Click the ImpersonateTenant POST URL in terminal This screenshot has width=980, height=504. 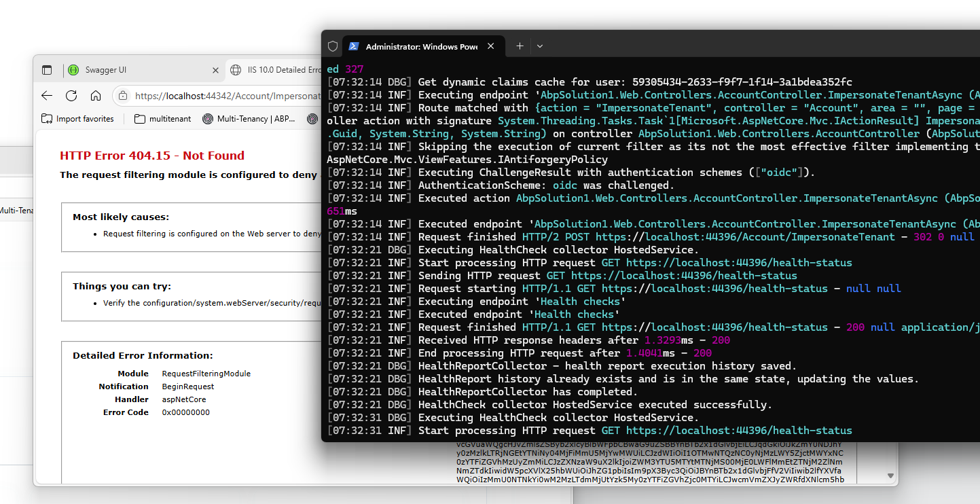point(746,237)
